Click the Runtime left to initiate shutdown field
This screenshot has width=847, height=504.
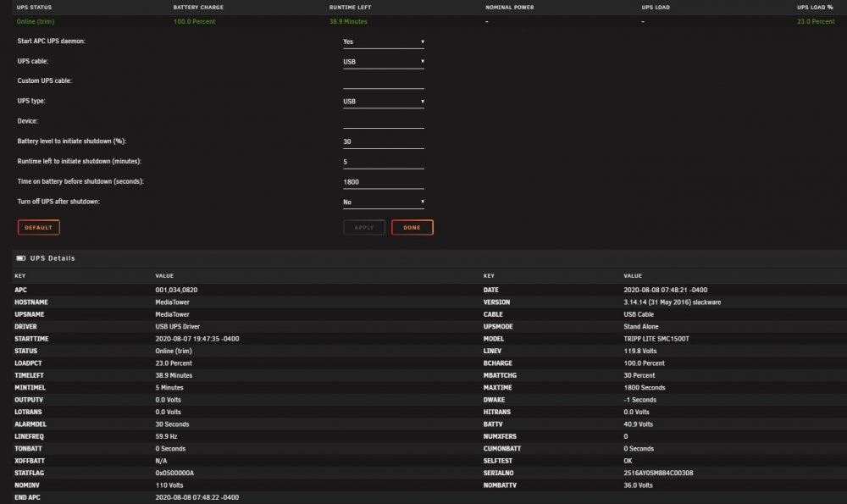pos(384,162)
